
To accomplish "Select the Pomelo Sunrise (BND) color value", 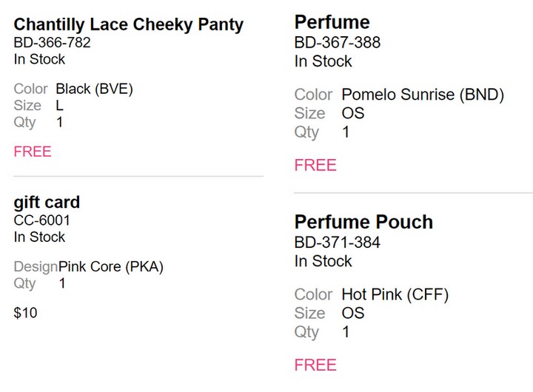I will [x=423, y=95].
